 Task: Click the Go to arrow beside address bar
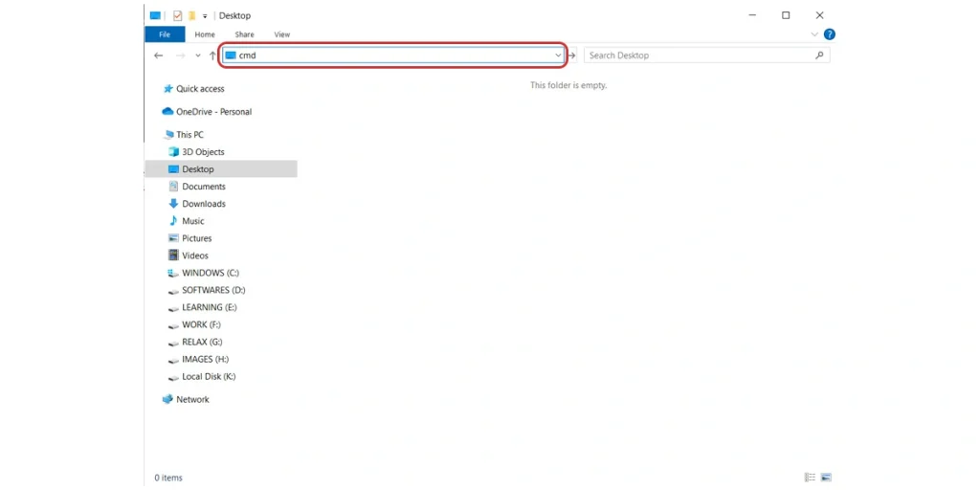point(571,56)
